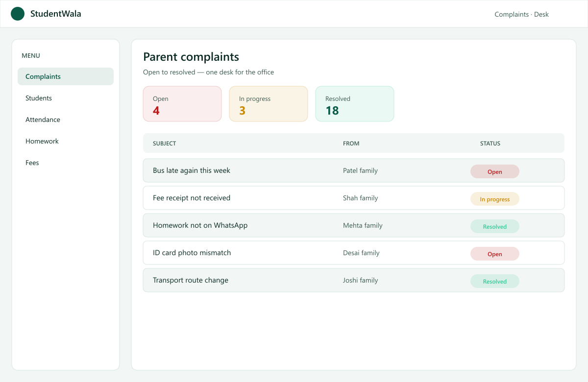Open the 'Transport route change' complaint
588x382 pixels.
pos(354,280)
